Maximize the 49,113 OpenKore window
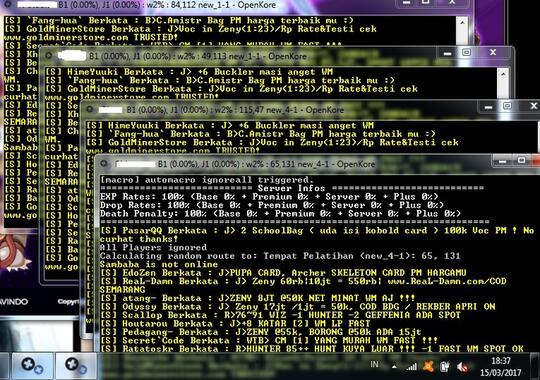Screen dimensions: 540x380 pos(466,52)
